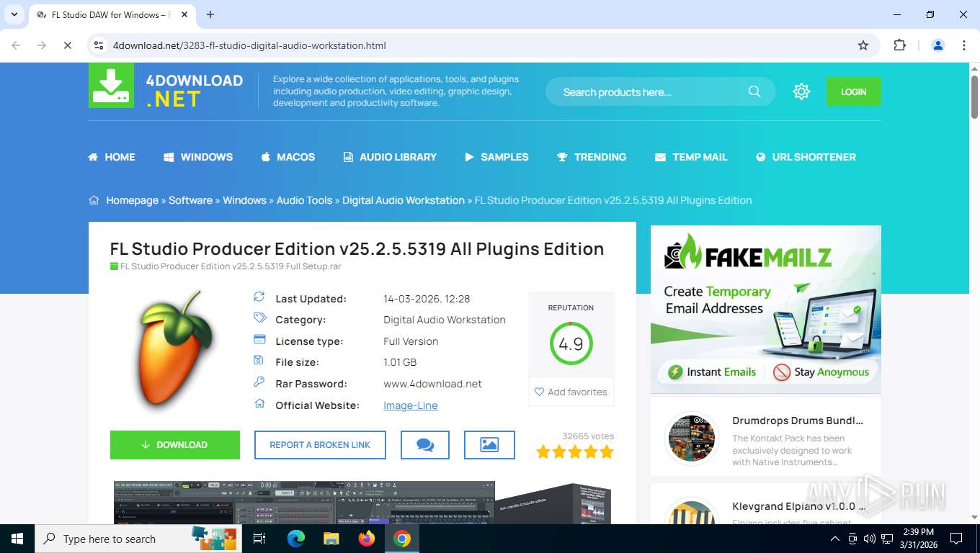The height and width of the screenshot is (553, 980).
Task: Click the green LOGIN button
Action: tap(853, 91)
